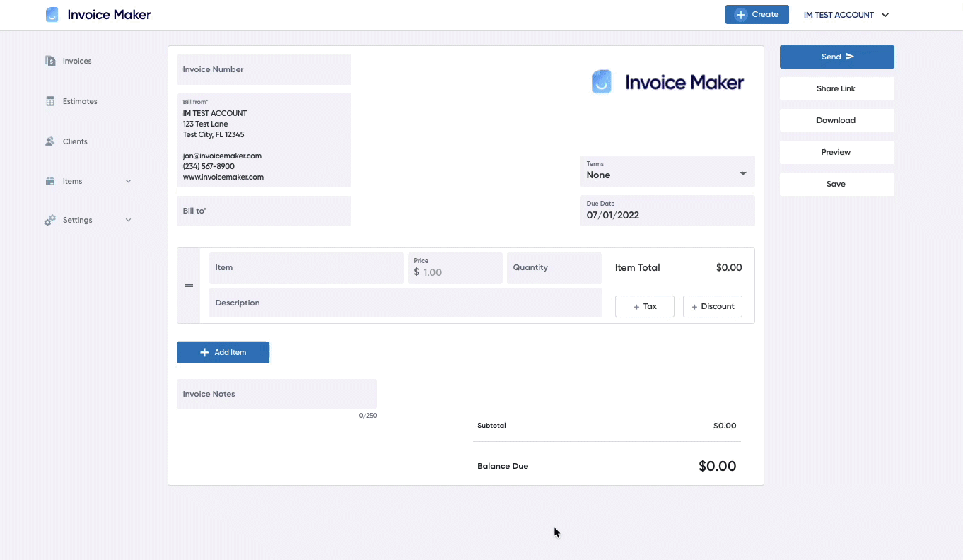The height and width of the screenshot is (560, 963).
Task: Edit the Bill from address box
Action: point(264,140)
